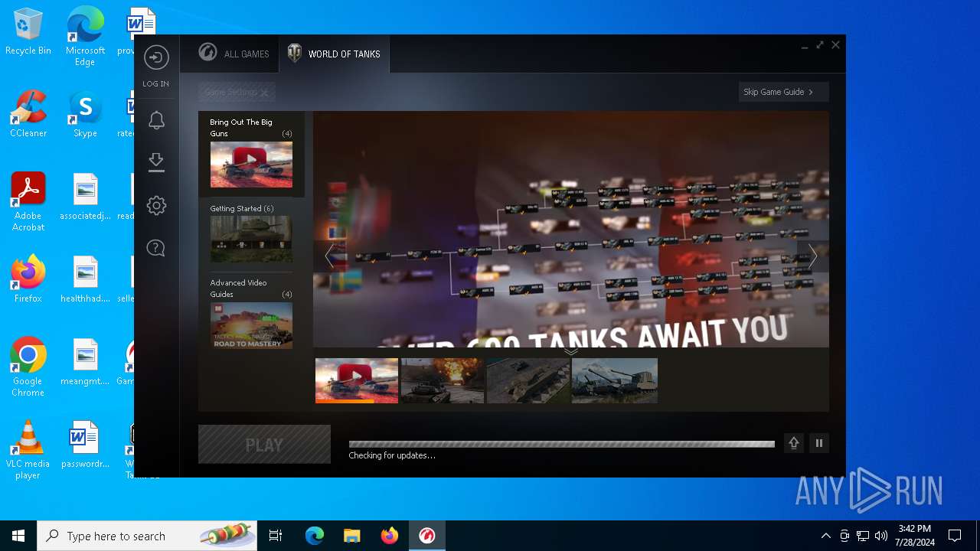980x551 pixels.
Task: Launch Firefox from the taskbar
Action: pyautogui.click(x=389, y=536)
